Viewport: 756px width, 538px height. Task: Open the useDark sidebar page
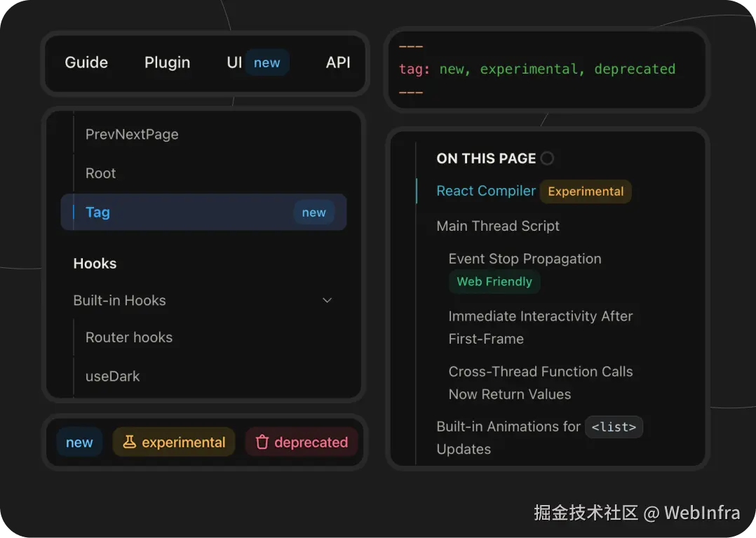112,377
